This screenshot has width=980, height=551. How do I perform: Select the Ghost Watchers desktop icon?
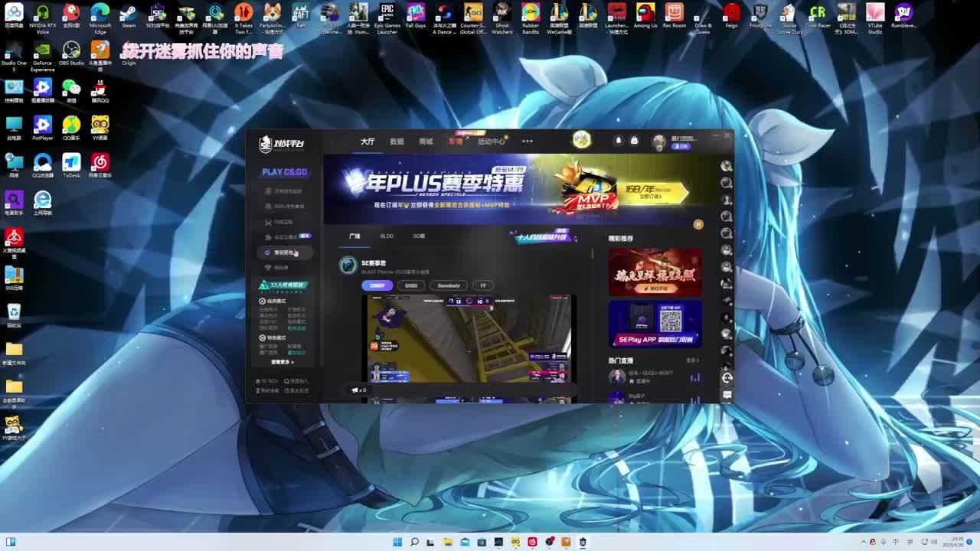click(x=502, y=18)
